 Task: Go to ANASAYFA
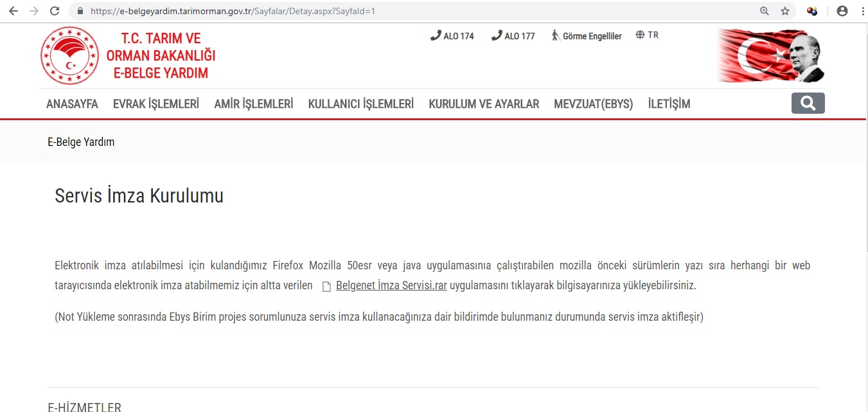click(x=71, y=103)
